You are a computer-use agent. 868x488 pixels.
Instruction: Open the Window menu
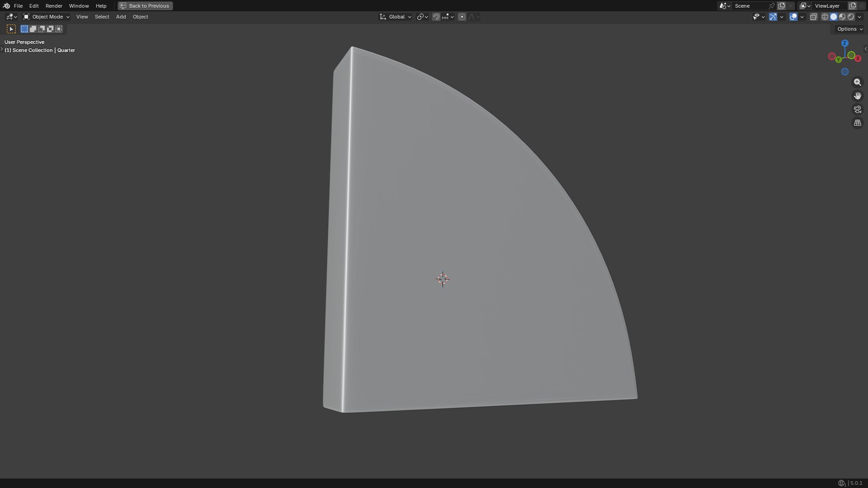(79, 6)
